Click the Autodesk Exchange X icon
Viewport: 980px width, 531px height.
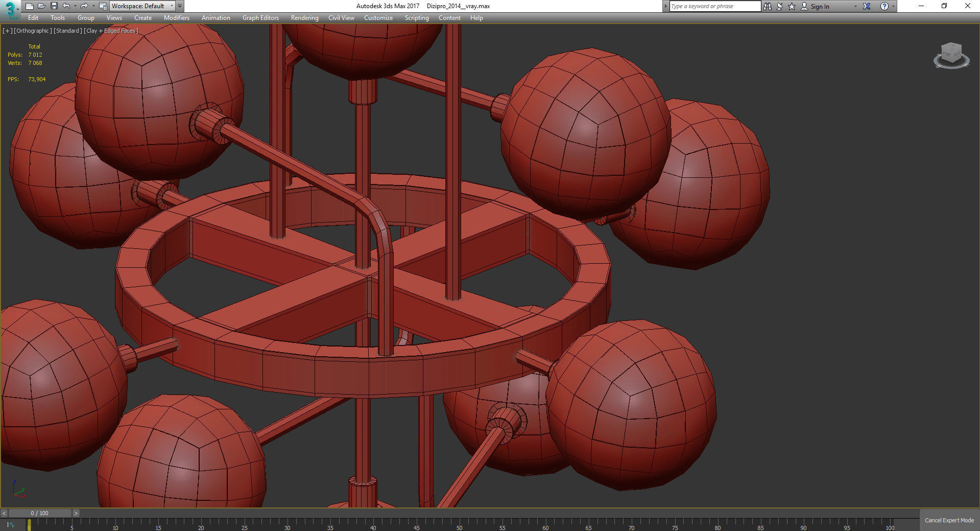point(867,6)
